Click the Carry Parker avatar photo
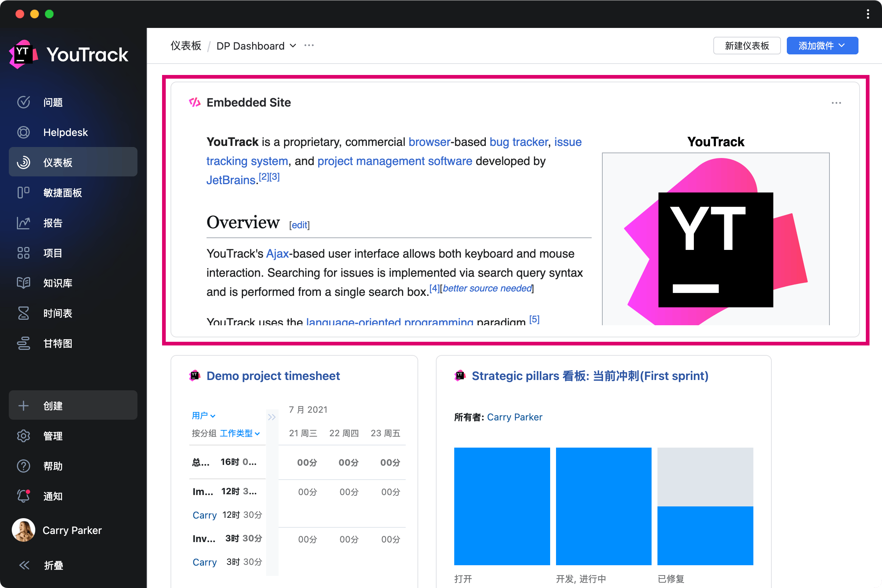 (x=23, y=530)
